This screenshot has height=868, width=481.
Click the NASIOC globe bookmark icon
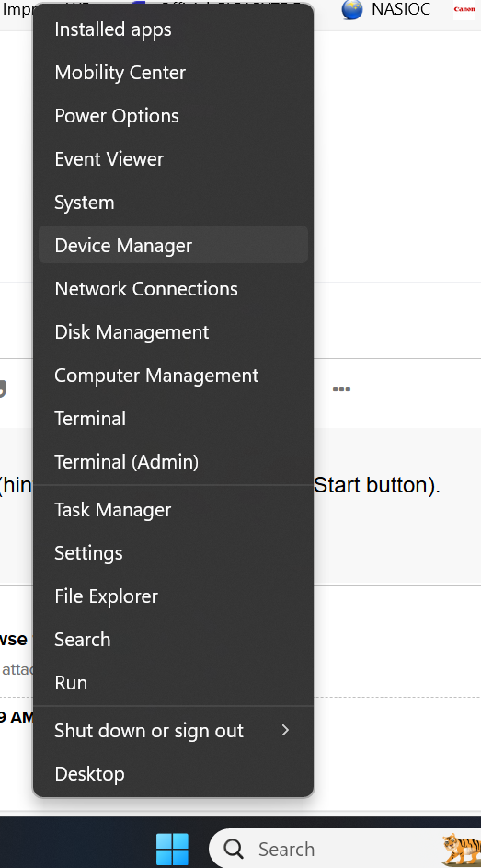tap(351, 9)
